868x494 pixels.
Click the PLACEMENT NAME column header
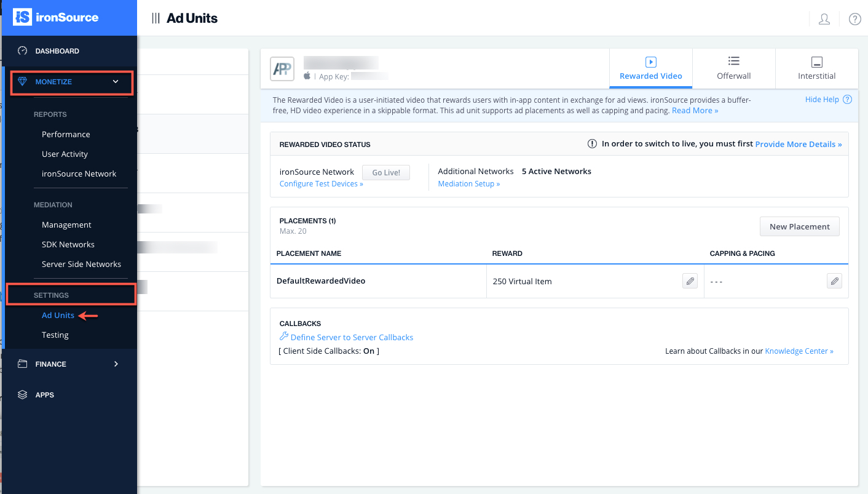pyautogui.click(x=309, y=253)
